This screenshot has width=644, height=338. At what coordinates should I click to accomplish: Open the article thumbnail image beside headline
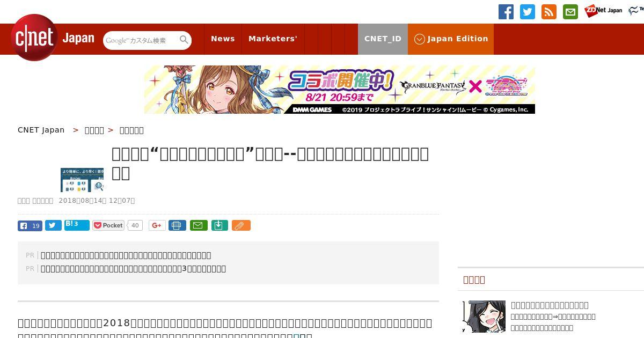tap(82, 180)
